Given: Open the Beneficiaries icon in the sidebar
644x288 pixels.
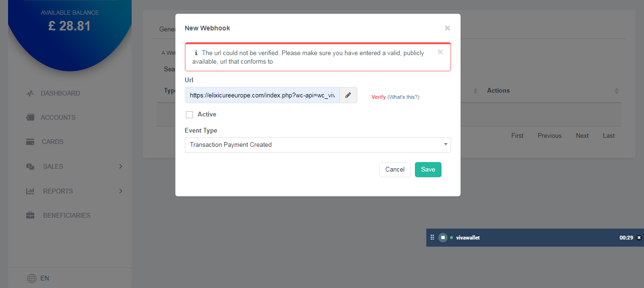Looking at the screenshot, I should (x=30, y=215).
